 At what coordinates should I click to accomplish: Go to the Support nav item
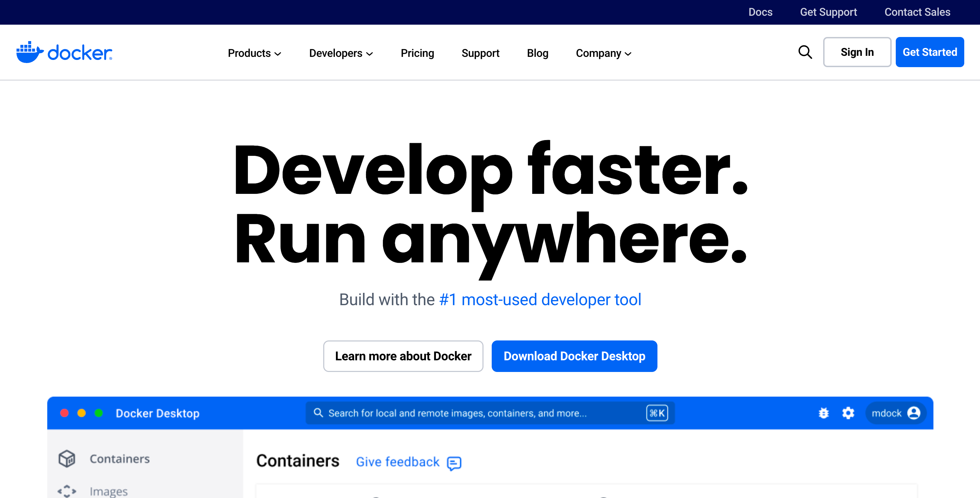(480, 53)
